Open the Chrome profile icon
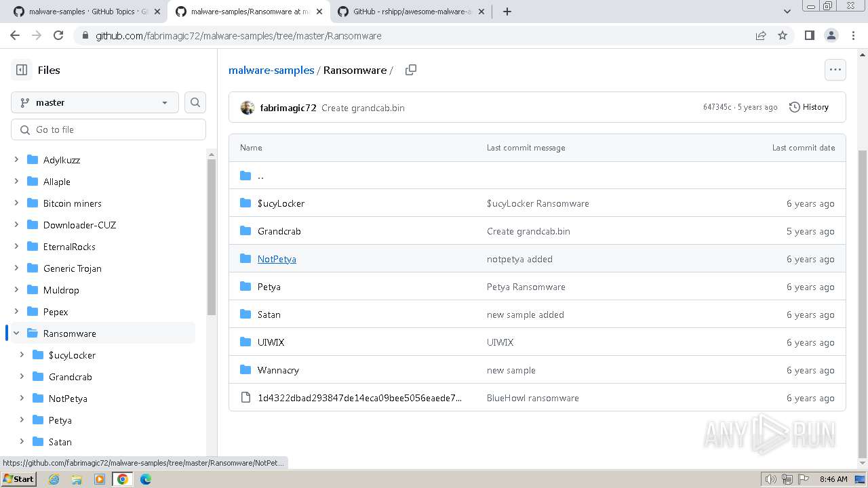Image resolution: width=868 pixels, height=488 pixels. point(831,35)
